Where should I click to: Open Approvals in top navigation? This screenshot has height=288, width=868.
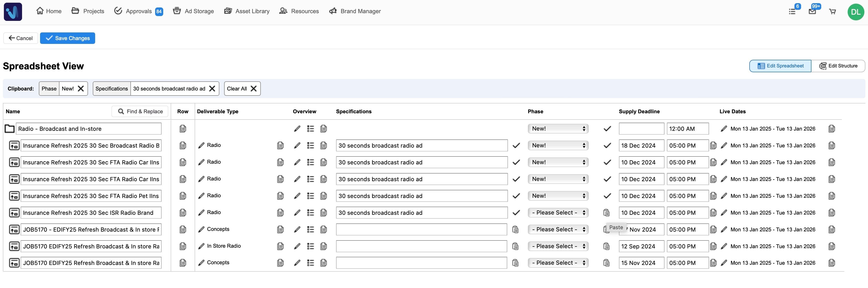pyautogui.click(x=139, y=12)
